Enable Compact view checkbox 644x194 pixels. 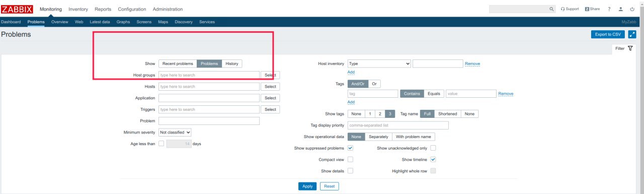(350, 159)
